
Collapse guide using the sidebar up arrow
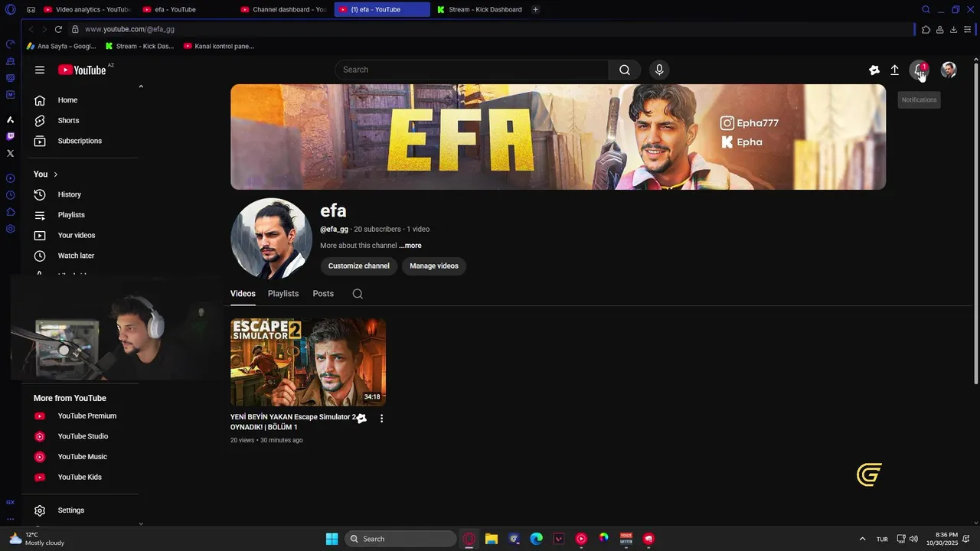coord(141,86)
